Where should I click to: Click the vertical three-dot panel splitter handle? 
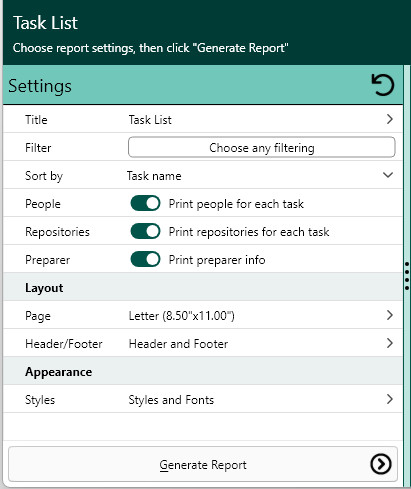pyautogui.click(x=407, y=275)
